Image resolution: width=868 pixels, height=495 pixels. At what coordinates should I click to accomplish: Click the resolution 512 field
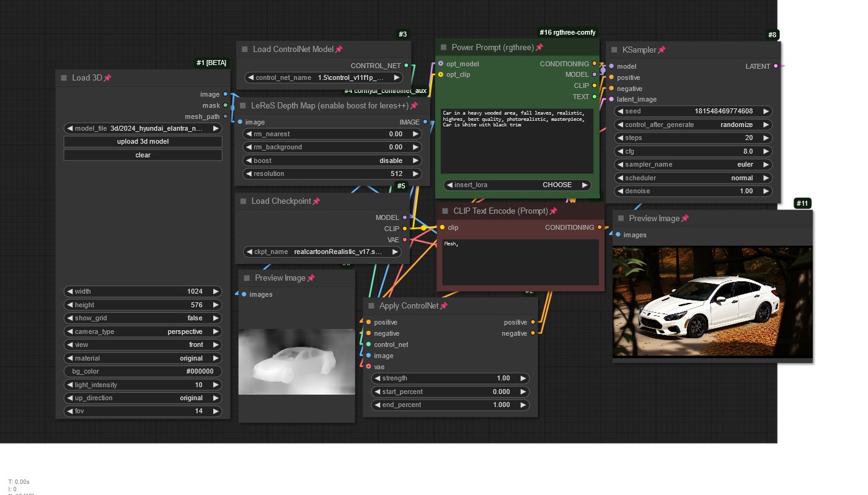point(332,175)
